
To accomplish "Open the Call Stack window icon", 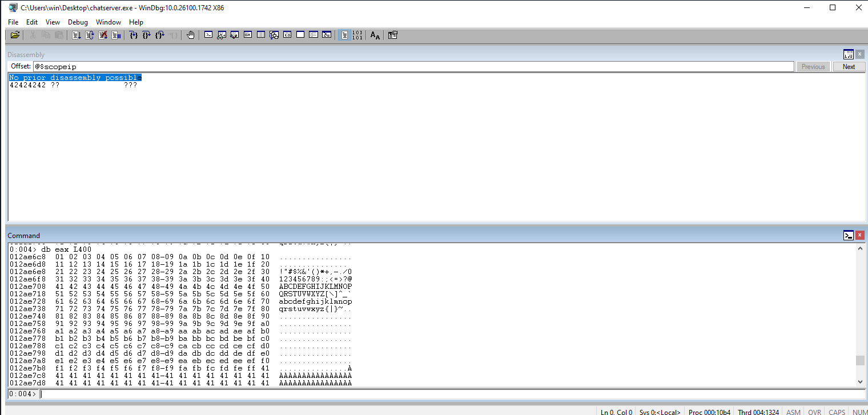I will click(274, 35).
